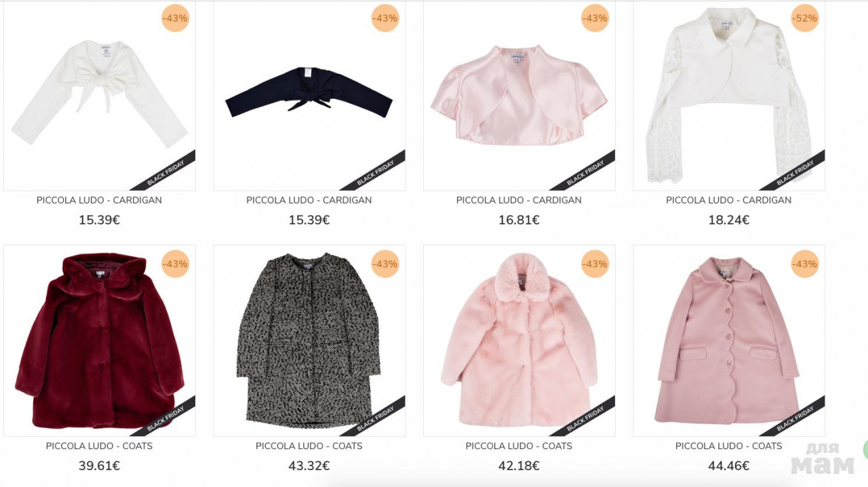Click the -43% badge on tweed coat
This screenshot has width=868, height=487.
click(x=385, y=264)
